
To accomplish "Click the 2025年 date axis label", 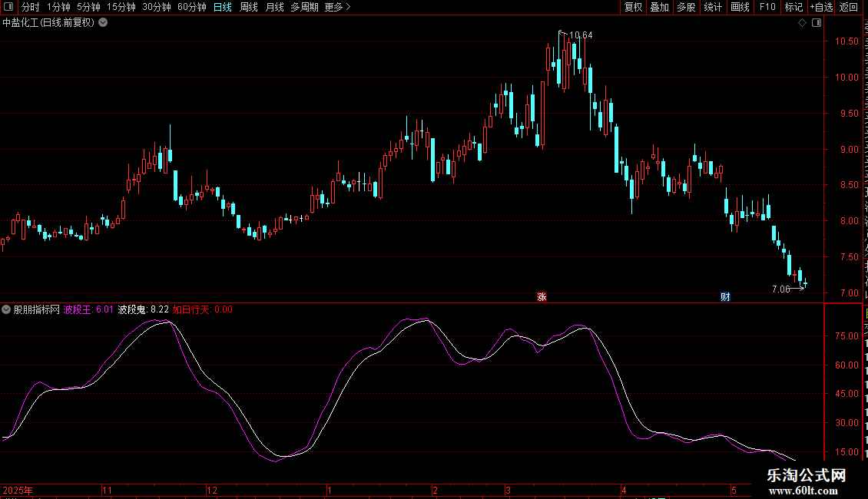I will click(x=18, y=490).
